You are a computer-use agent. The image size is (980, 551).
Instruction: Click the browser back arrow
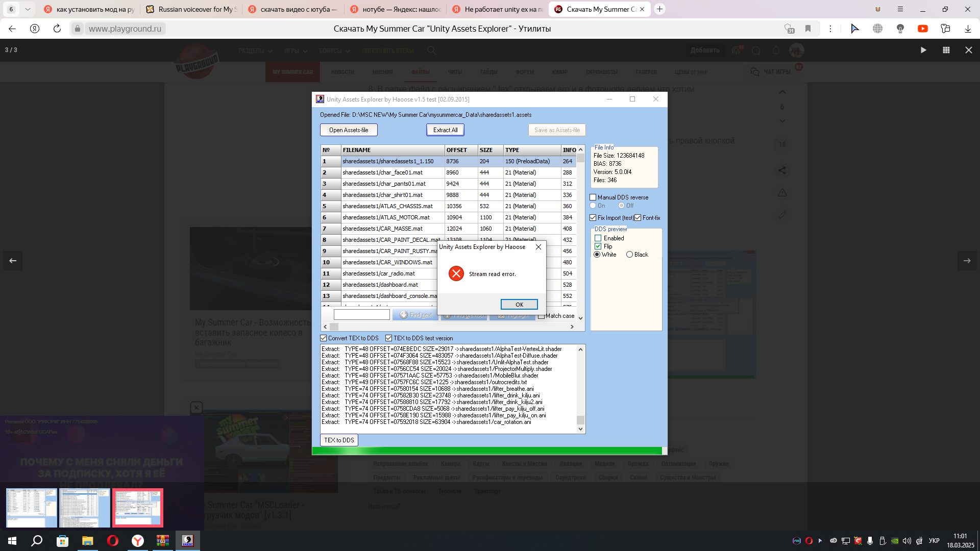click(x=12, y=29)
